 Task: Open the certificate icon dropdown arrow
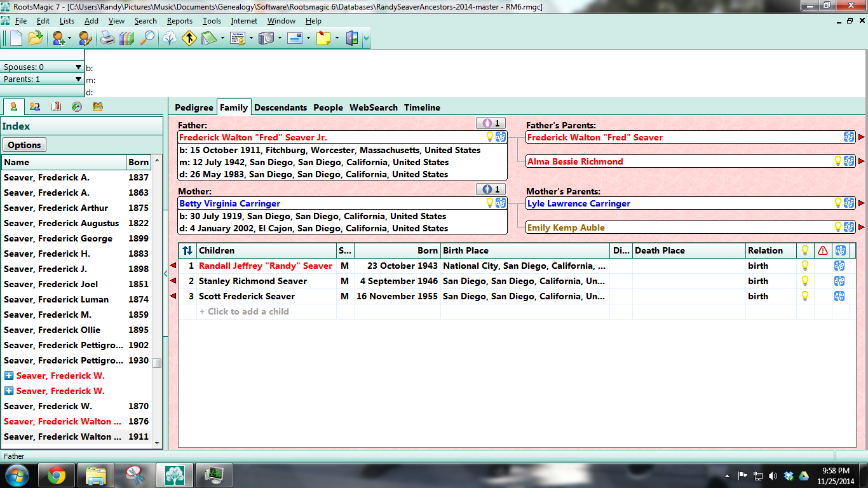point(251,39)
